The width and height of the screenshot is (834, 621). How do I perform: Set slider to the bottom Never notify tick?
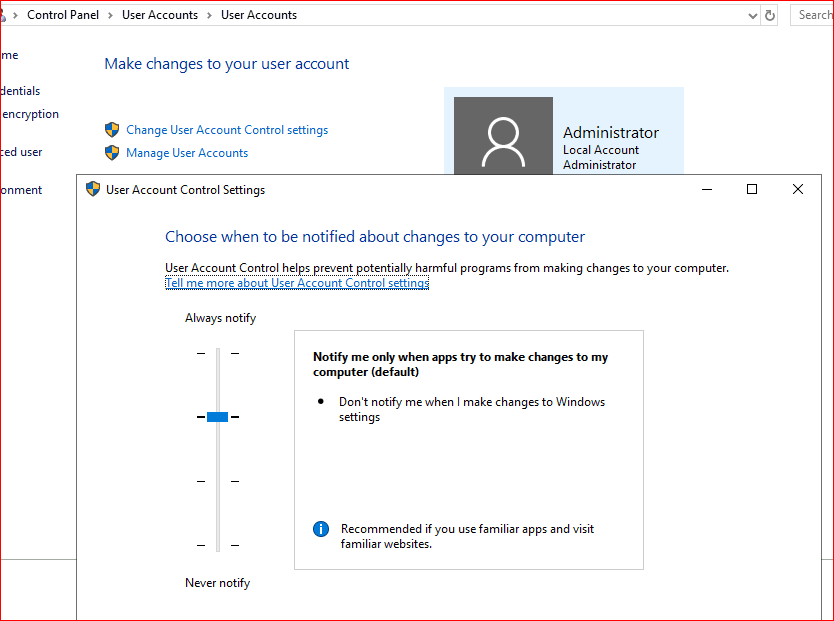(217, 545)
